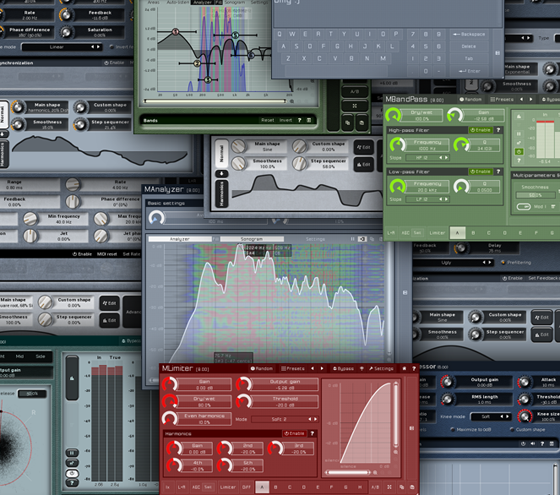Screen dimensions: 560x495
Task: Click the Sonogram tab in MAnalyzer
Action: (x=252, y=239)
